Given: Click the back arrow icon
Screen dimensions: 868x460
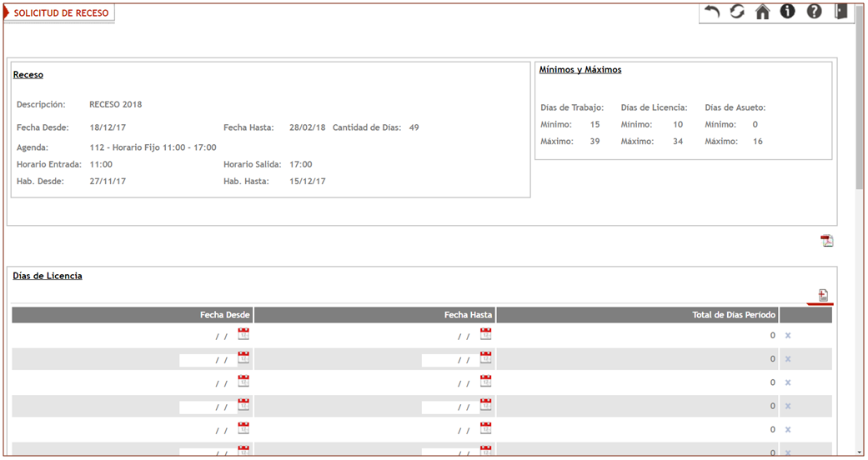Looking at the screenshot, I should pos(711,12).
